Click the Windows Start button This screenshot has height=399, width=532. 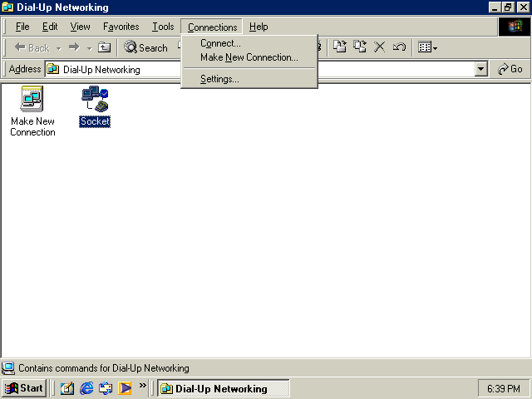point(24,388)
